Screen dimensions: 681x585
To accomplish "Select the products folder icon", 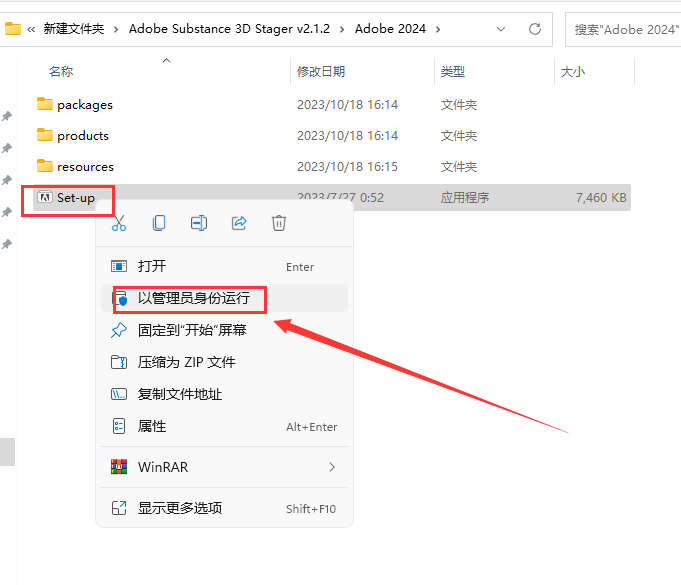I will coord(45,135).
